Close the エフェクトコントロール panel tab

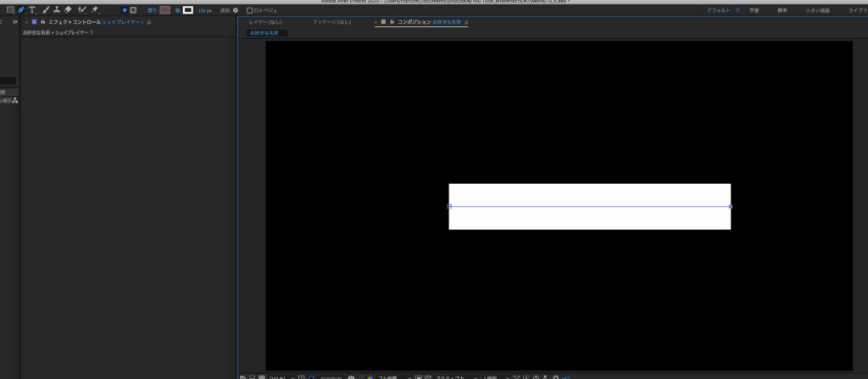click(x=26, y=22)
